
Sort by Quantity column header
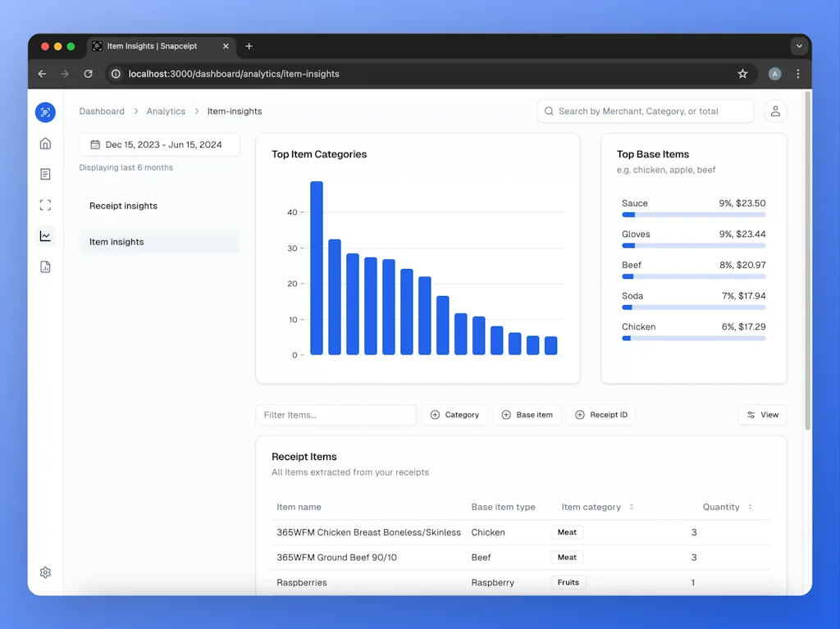coord(727,507)
